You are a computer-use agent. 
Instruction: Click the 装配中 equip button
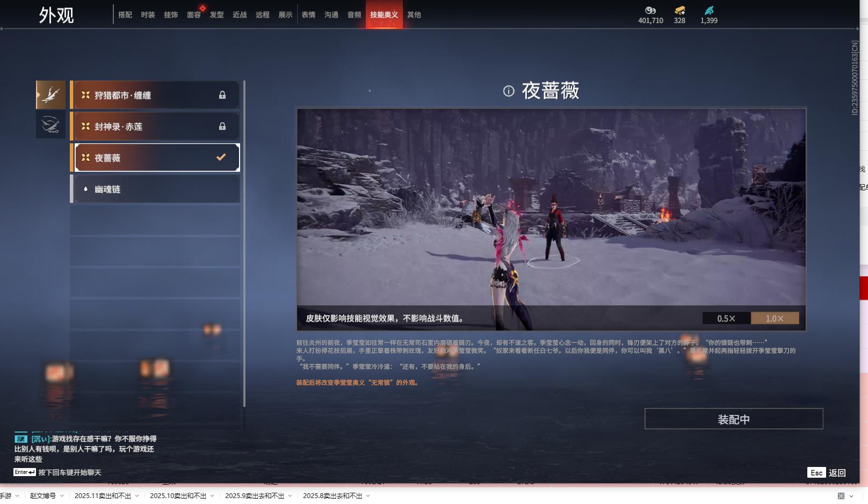(734, 419)
